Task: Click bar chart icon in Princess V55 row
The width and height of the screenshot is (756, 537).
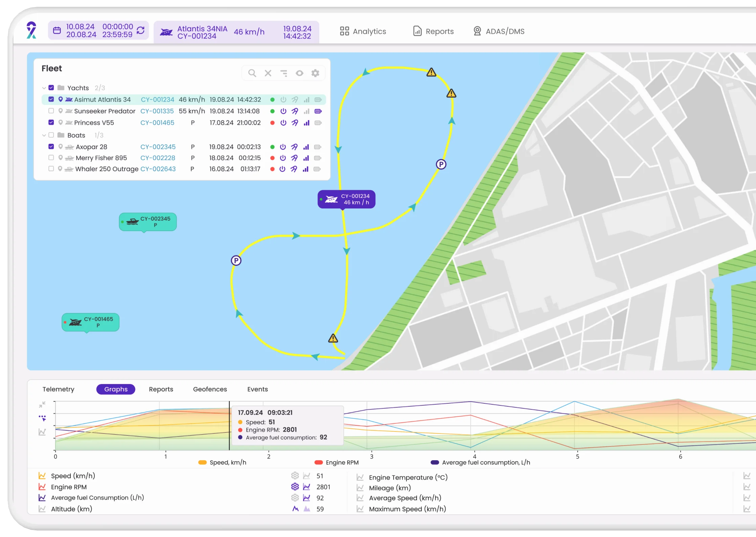Action: tap(307, 123)
